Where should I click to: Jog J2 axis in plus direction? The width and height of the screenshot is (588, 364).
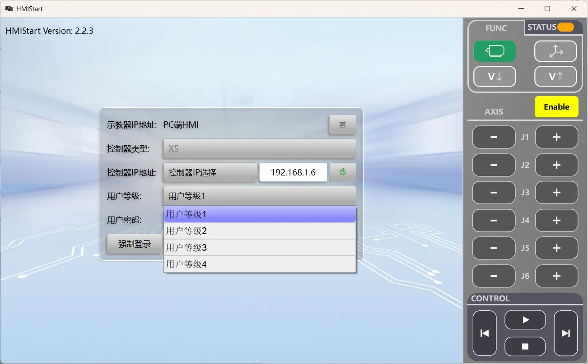556,165
